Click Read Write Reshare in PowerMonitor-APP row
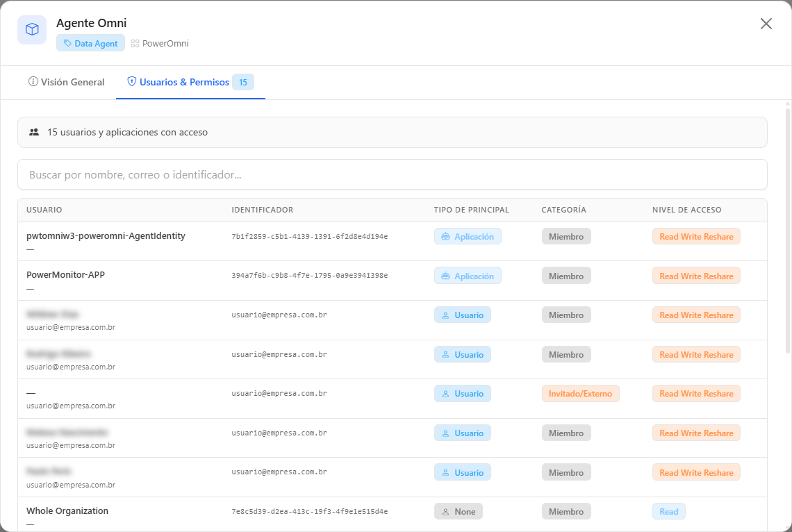Image resolution: width=792 pixels, height=532 pixels. pos(696,276)
